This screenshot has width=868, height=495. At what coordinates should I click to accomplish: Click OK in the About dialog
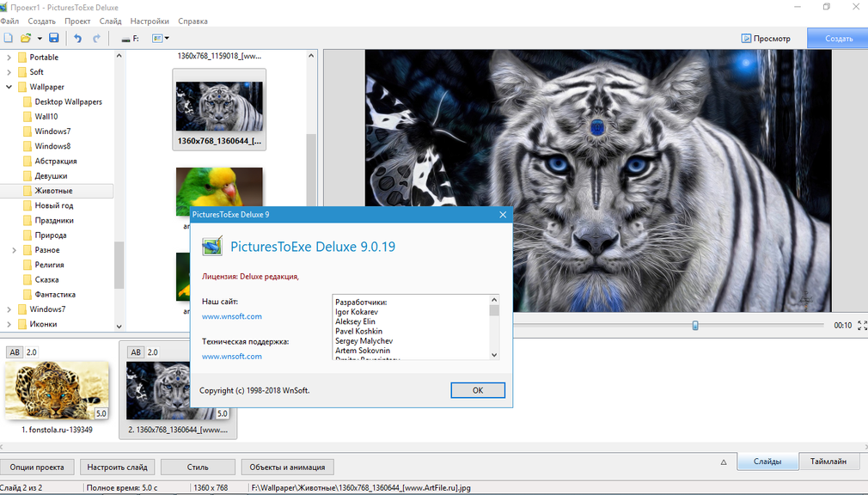click(x=478, y=390)
